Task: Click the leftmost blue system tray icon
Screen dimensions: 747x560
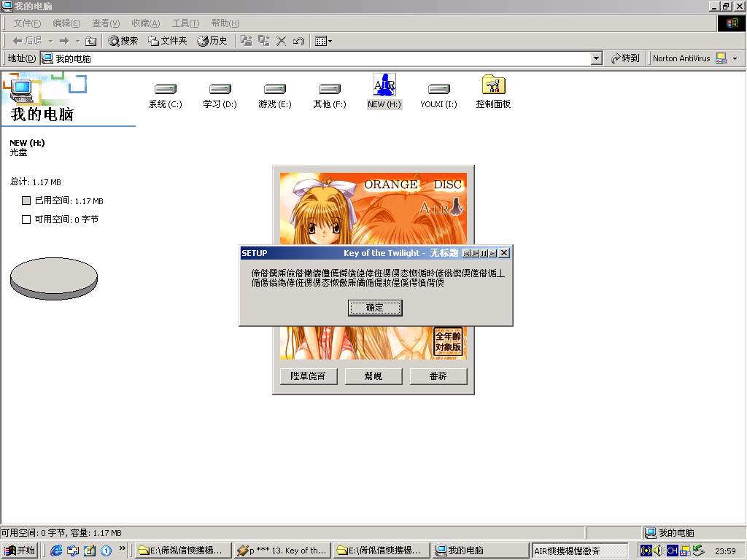Action: (x=646, y=551)
